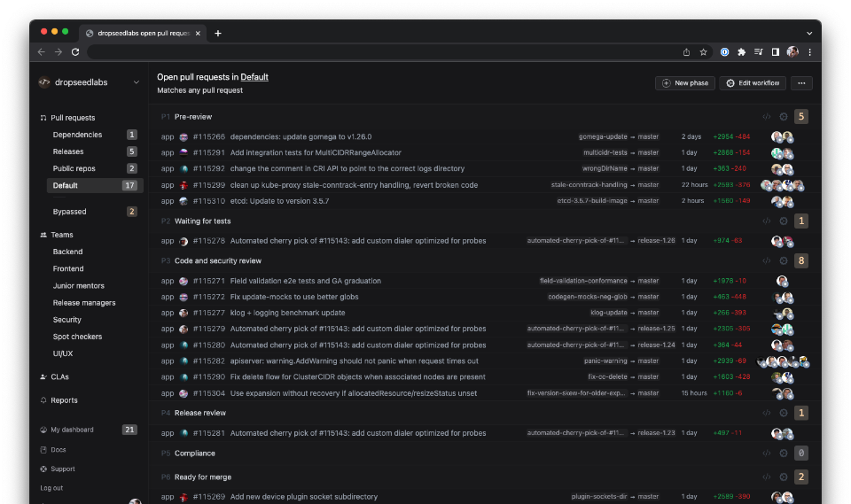Open settings gear for Code and security review

point(784,261)
